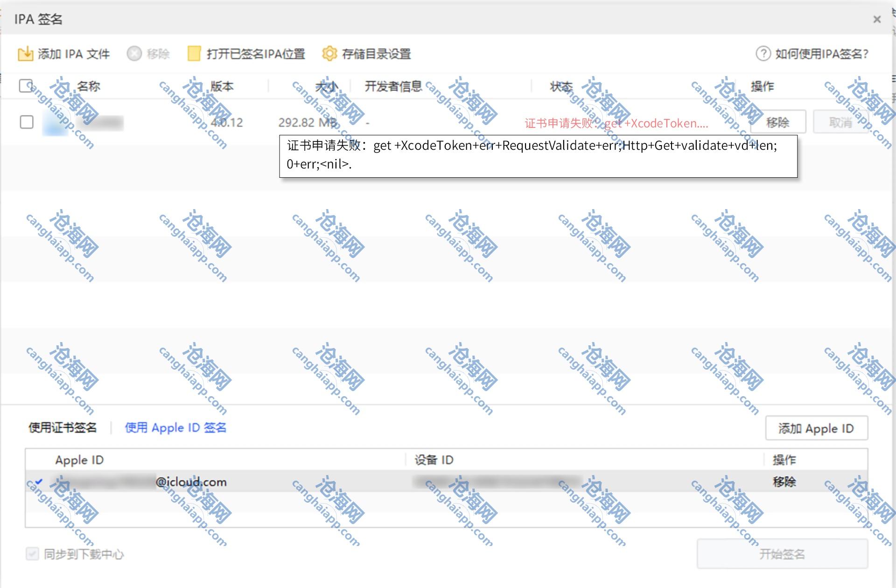Open signed IPA location folder icon

pyautogui.click(x=194, y=54)
